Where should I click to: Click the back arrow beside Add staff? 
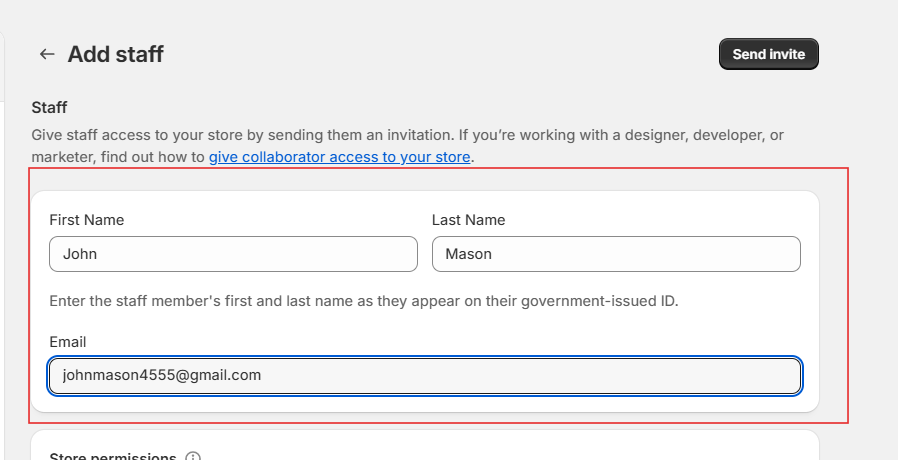[x=47, y=54]
